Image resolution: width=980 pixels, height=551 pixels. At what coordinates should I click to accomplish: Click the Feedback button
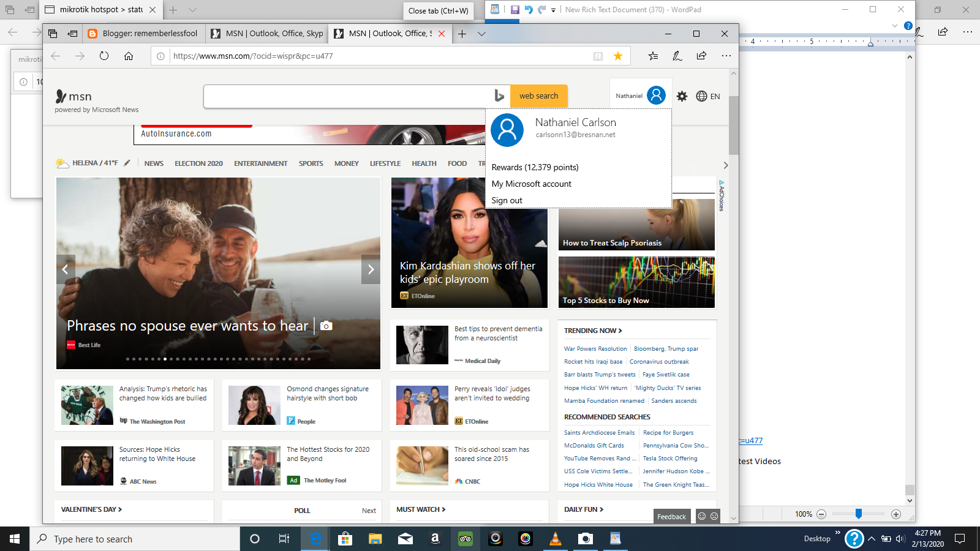pyautogui.click(x=672, y=517)
